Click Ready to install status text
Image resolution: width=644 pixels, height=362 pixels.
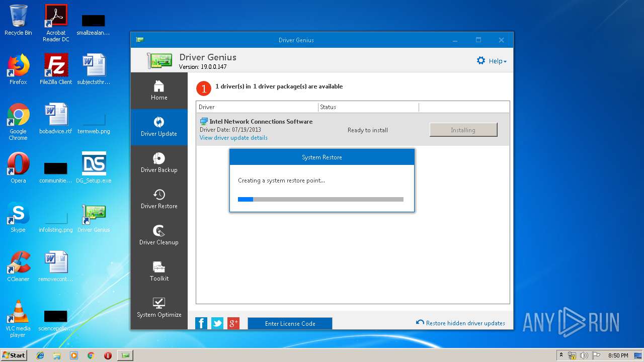pos(368,130)
